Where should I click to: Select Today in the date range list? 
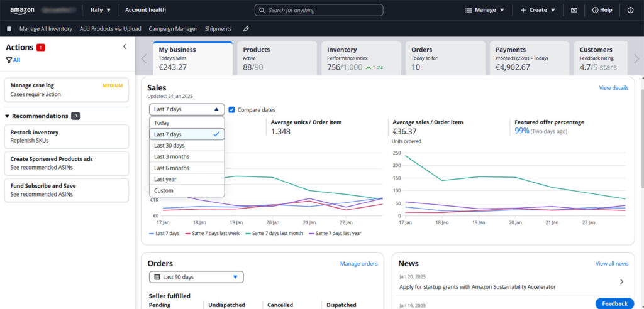click(x=187, y=122)
